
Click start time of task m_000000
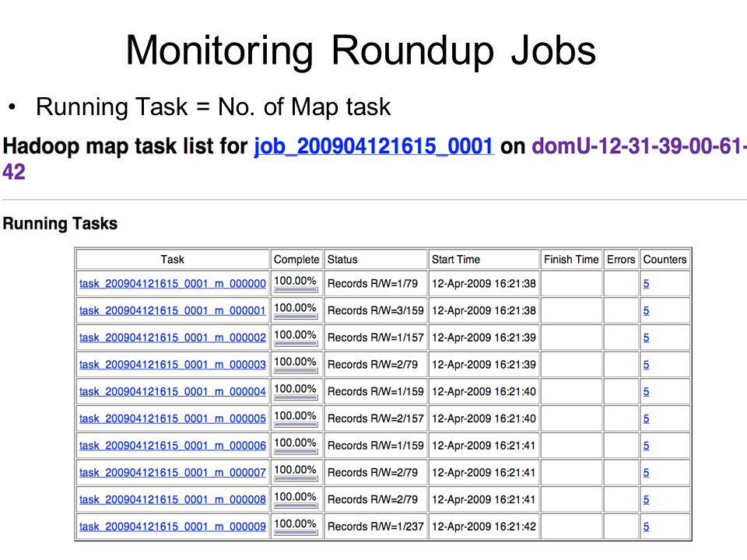coord(484,284)
